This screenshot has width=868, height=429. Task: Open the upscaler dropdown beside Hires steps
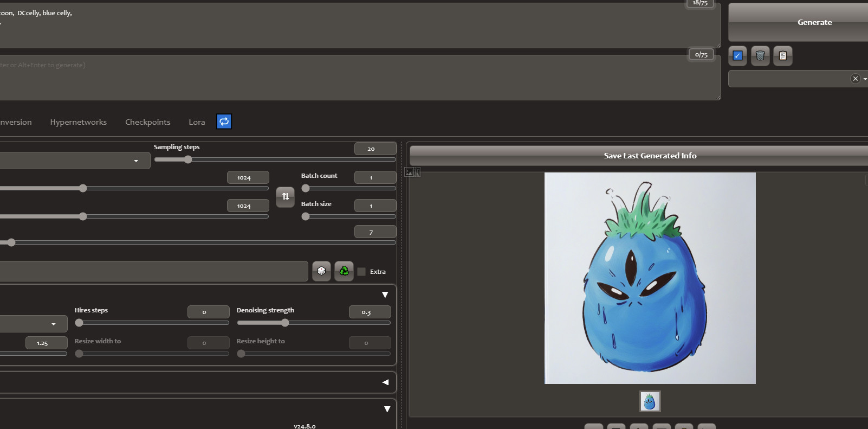click(34, 324)
